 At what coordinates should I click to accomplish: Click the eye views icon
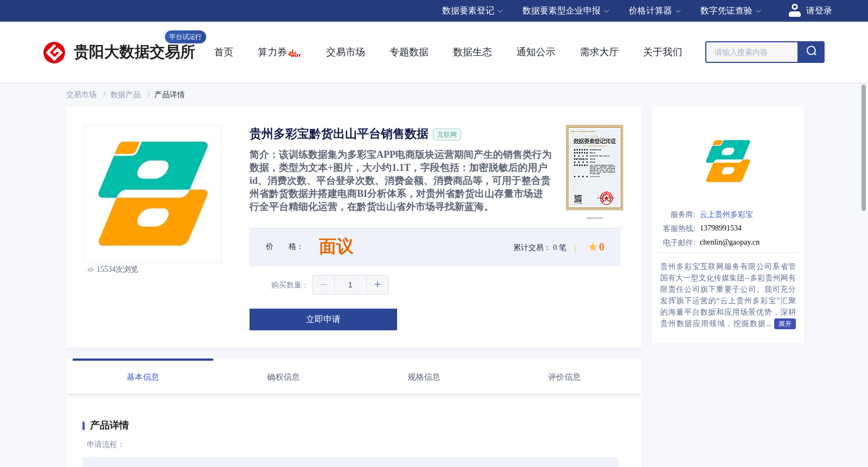pyautogui.click(x=91, y=270)
